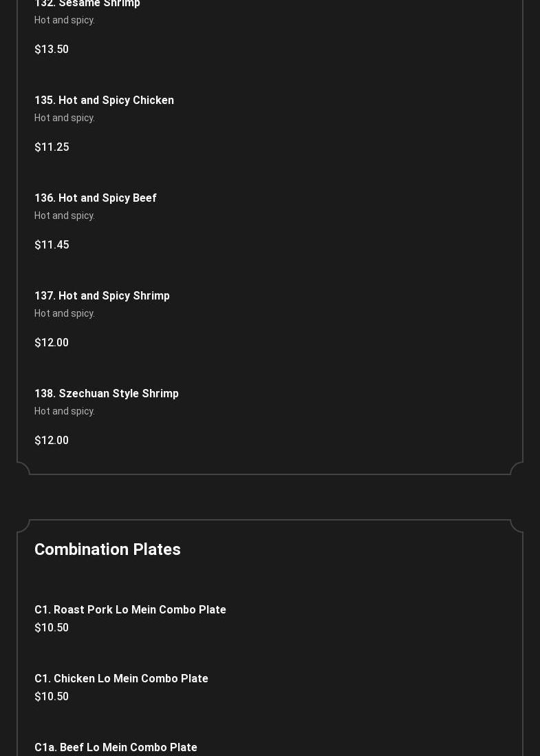This screenshot has height=756, width=540.
Task: Pick C1. Chicken Lo Mein Combo Plate
Action: [x=121, y=679]
